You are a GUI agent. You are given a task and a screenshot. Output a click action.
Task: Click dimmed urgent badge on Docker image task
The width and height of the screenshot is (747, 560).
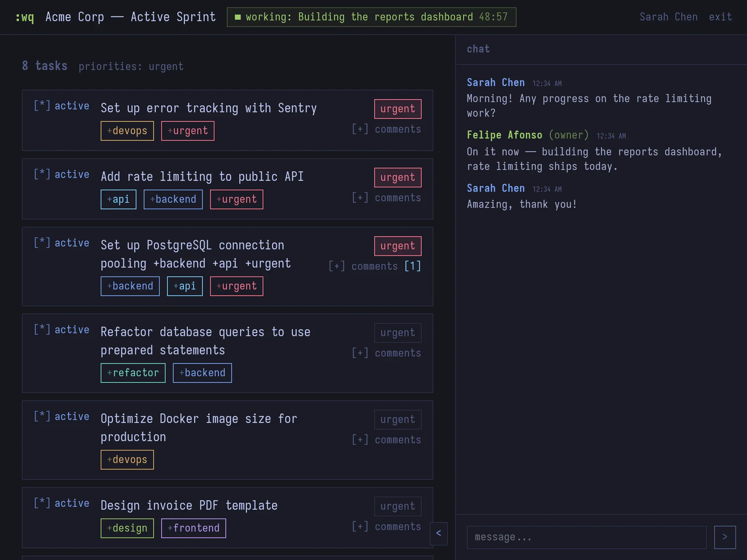pos(398,420)
